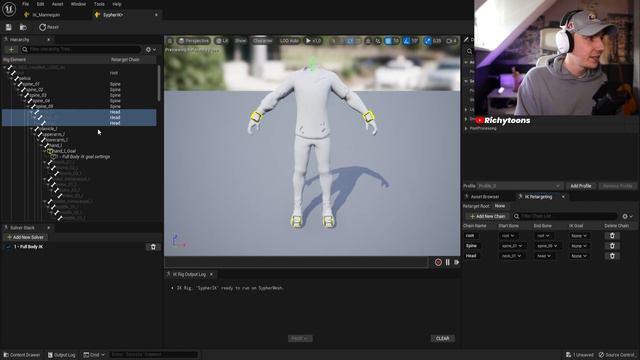Open the camera speed setting
Image resolution: width=640 pixels, height=360 pixels.
click(451, 41)
